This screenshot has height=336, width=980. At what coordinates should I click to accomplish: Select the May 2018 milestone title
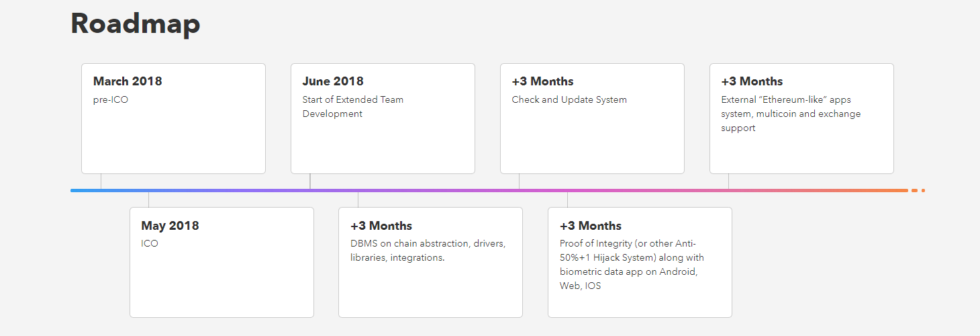point(170,226)
